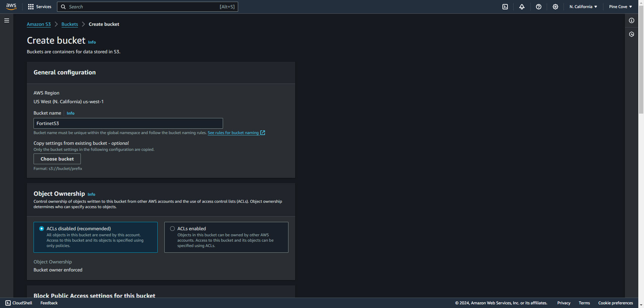The height and width of the screenshot is (308, 644).
Task: Open the notifications bell
Action: point(522,7)
